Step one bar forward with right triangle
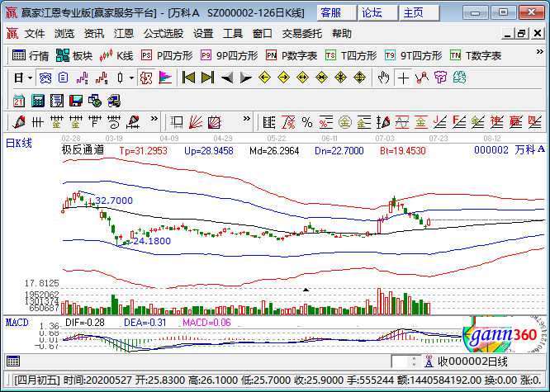 point(245,78)
